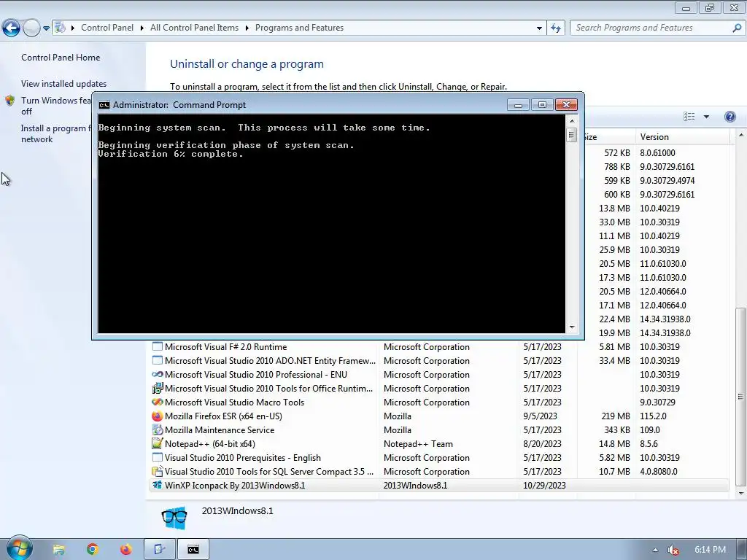Click the Command Prompt title bar icon
This screenshot has height=560, width=747.
104,105
